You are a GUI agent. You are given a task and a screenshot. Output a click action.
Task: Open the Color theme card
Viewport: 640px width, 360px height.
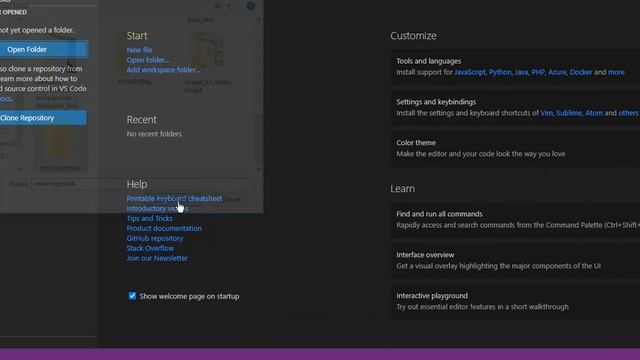pyautogui.click(x=516, y=148)
